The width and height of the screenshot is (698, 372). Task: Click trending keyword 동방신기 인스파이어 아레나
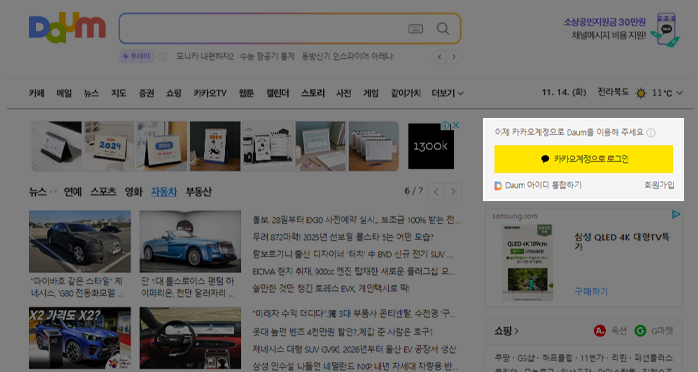[x=348, y=57]
